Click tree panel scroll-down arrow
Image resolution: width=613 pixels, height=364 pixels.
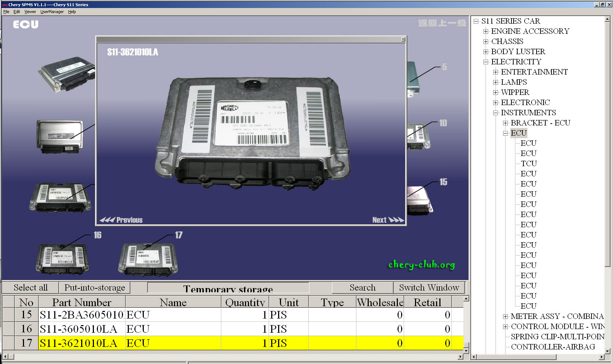[607, 351]
